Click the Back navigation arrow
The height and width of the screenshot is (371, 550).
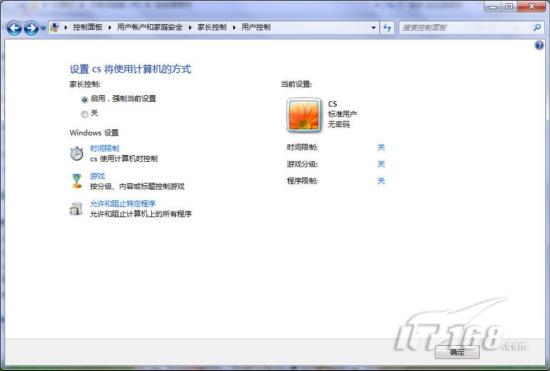click(x=14, y=28)
